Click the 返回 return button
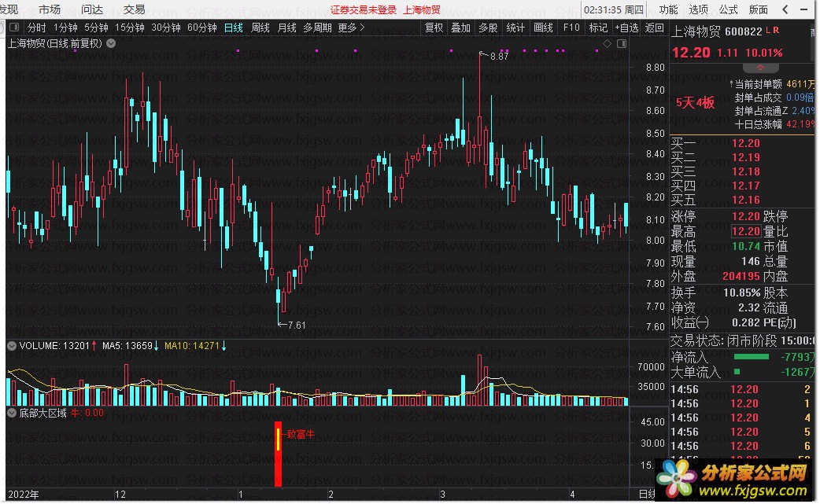Viewport: 820px width, 504px height. coord(654,28)
